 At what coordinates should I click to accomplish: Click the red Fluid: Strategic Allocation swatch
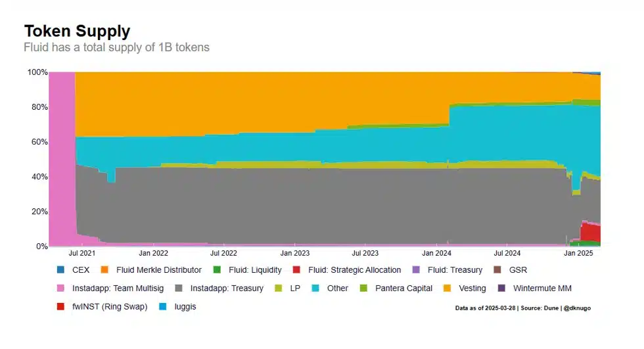[296, 270]
